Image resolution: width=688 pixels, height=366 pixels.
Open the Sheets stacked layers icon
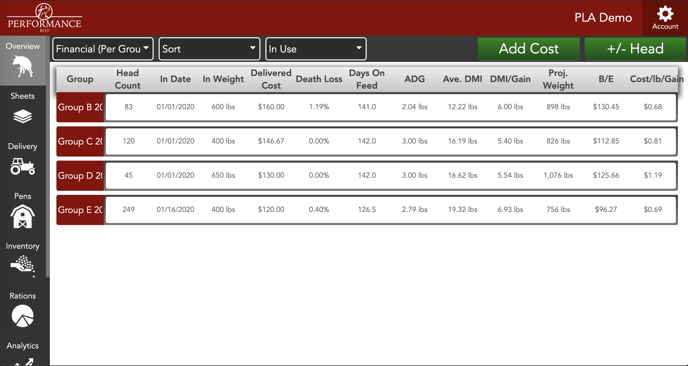22,117
